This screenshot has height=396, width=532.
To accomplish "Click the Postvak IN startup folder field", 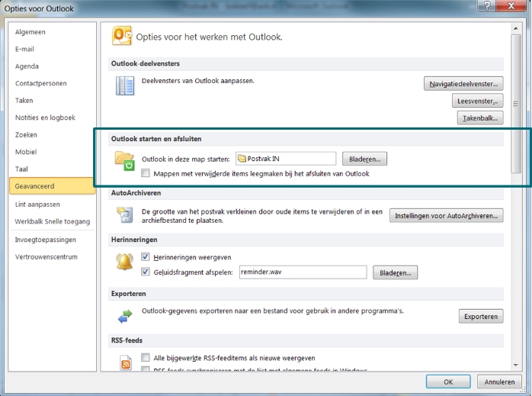I will [x=286, y=159].
